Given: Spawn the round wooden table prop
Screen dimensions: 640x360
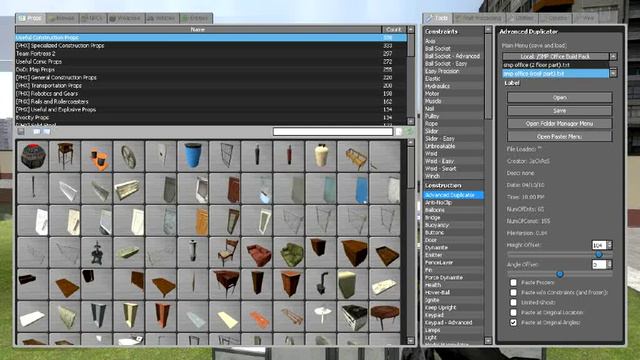Looking at the screenshot, I should pos(385,317).
